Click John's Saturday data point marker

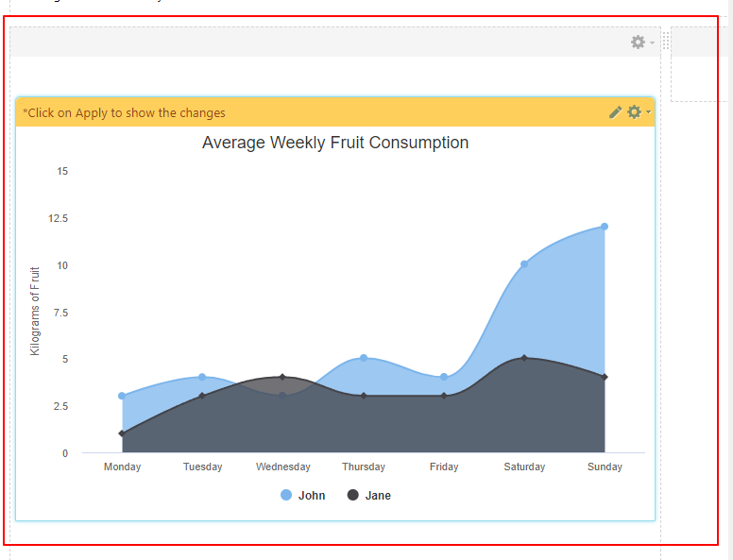pos(524,264)
